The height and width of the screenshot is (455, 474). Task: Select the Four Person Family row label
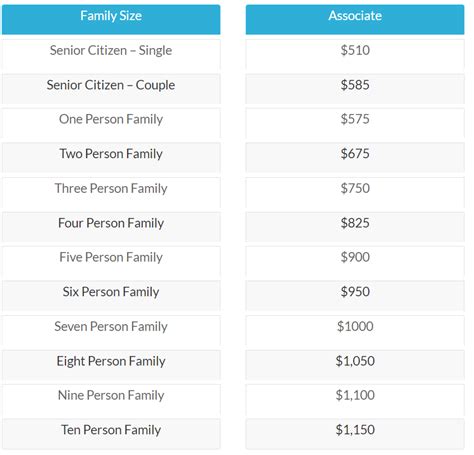point(111,223)
